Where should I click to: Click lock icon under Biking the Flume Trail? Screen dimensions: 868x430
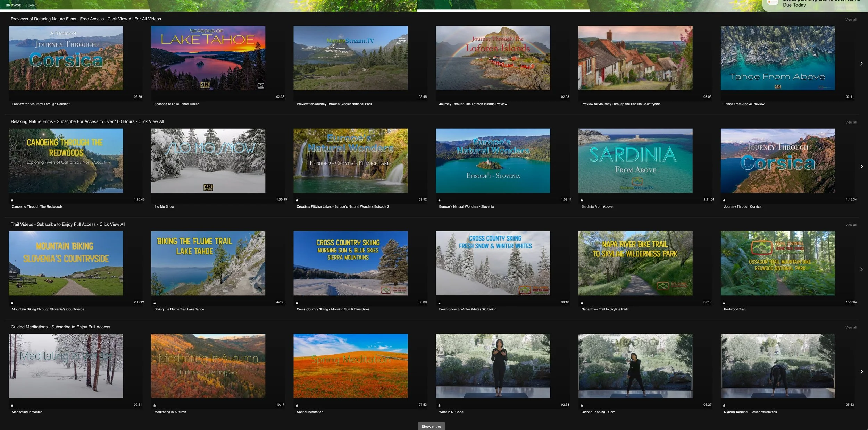pos(155,303)
